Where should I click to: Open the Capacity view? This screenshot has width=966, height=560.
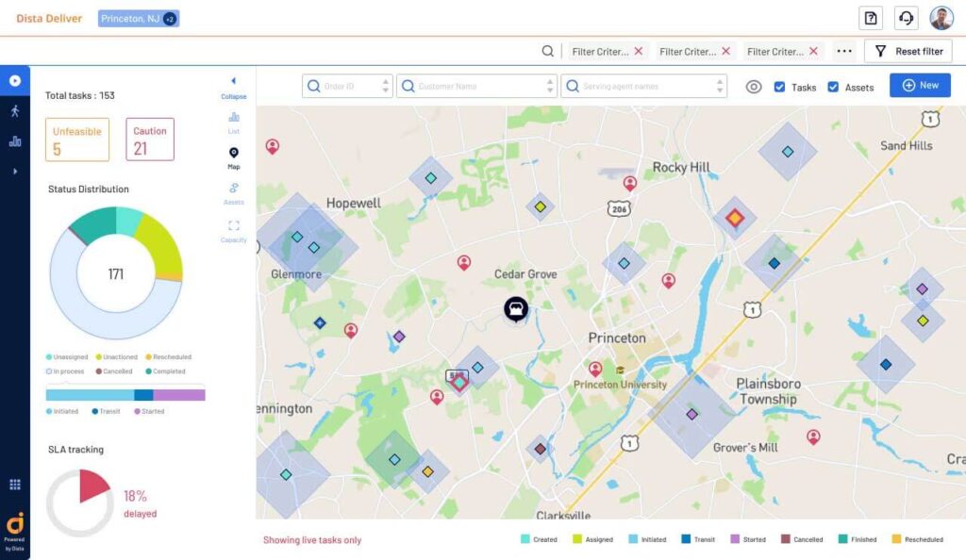[233, 226]
